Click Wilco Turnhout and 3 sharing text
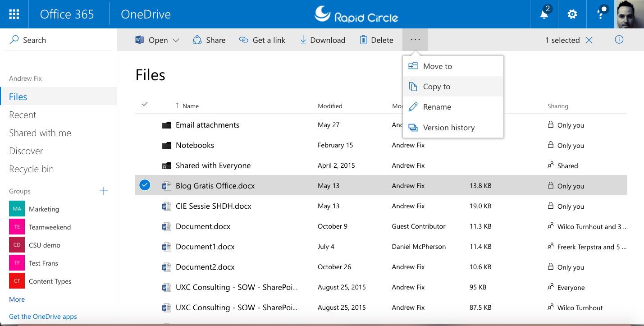The image size is (644, 326). coord(592,227)
